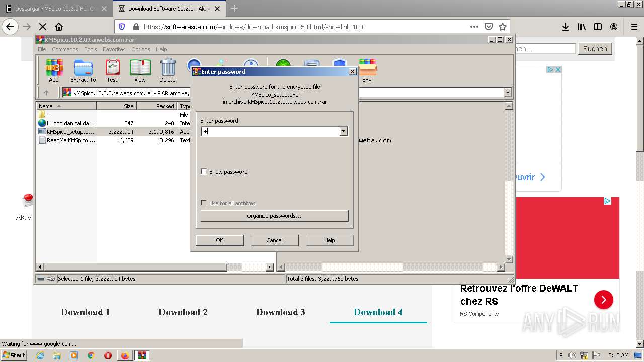Open the WinRAR Commands menu
Screen dimensions: 644x362
tap(65, 49)
